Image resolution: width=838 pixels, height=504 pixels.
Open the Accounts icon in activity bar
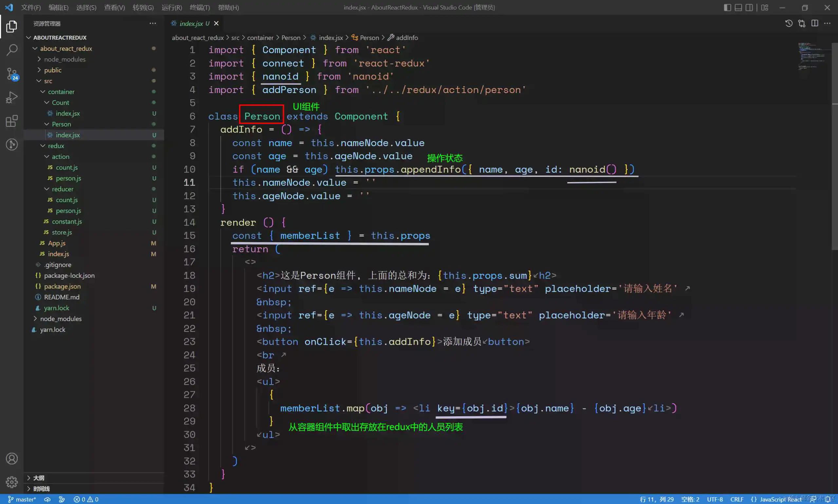[11, 458]
